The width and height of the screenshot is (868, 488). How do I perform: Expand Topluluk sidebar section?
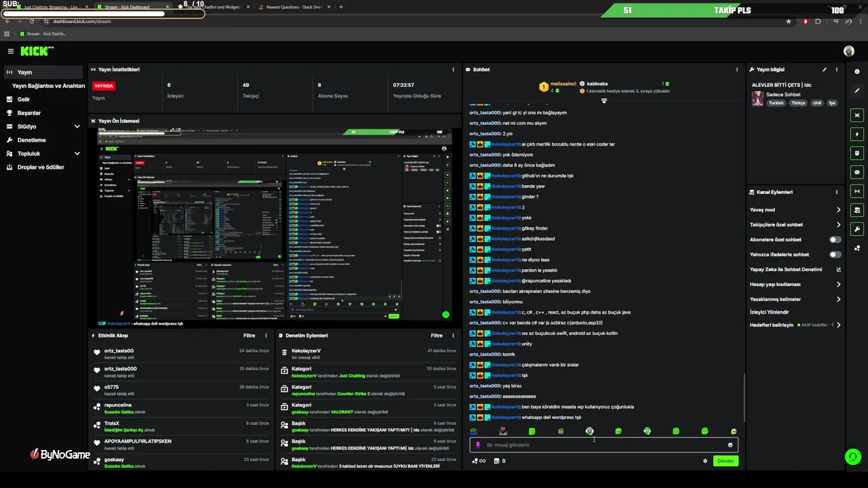(77, 153)
